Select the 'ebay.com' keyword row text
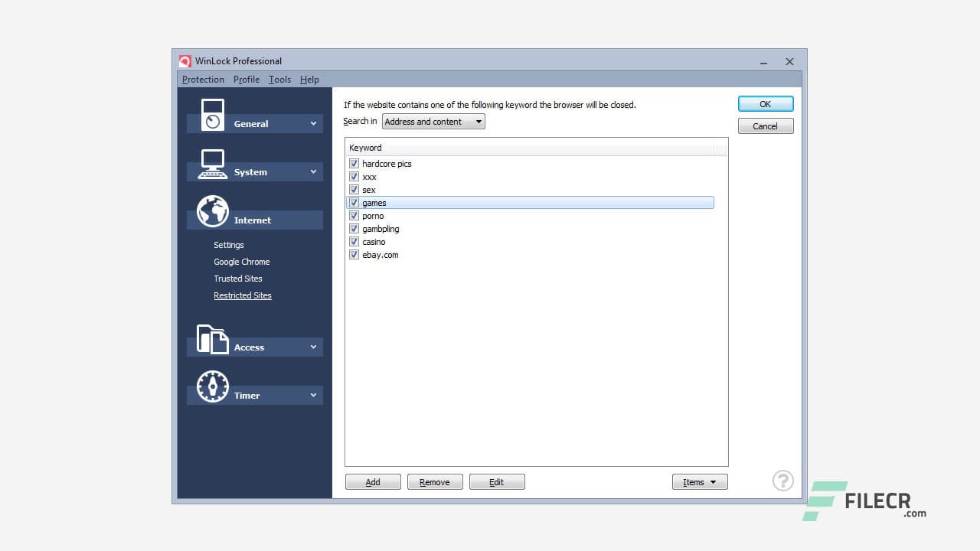The height and width of the screenshot is (551, 980). coord(381,255)
